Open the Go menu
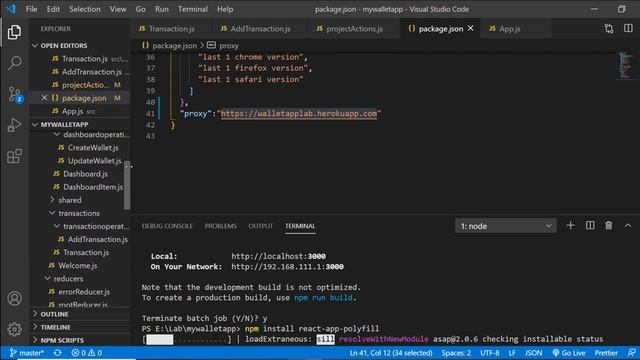This screenshot has height=360, width=640. coord(140,9)
